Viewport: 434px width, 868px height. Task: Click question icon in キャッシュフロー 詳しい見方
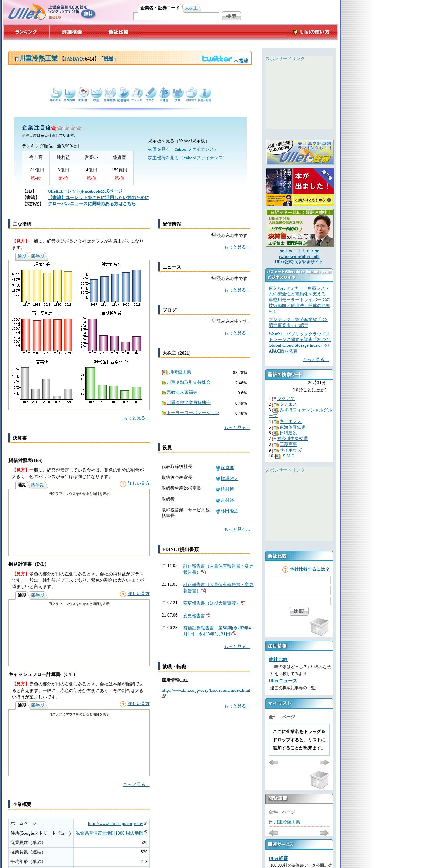point(123,704)
